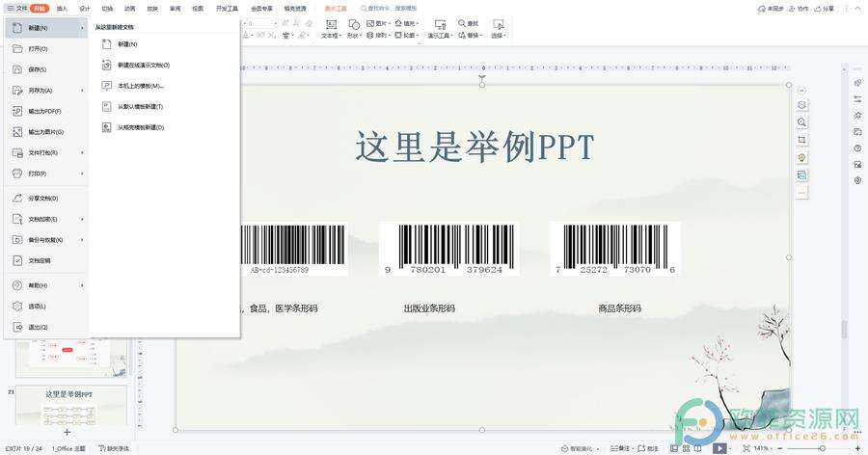Image resolution: width=868 pixels, height=455 pixels.
Task: Start the slideshow from the status bar play button
Action: (x=719, y=448)
